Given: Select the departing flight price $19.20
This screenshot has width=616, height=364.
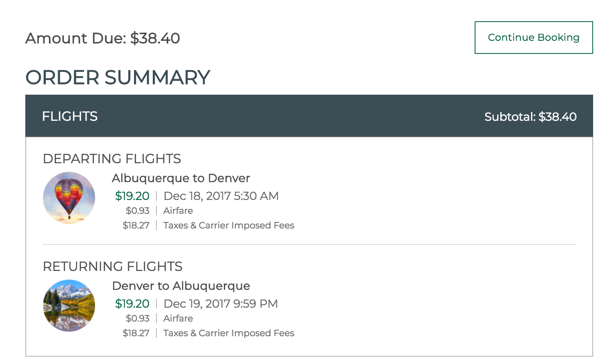Looking at the screenshot, I should pyautogui.click(x=132, y=196).
